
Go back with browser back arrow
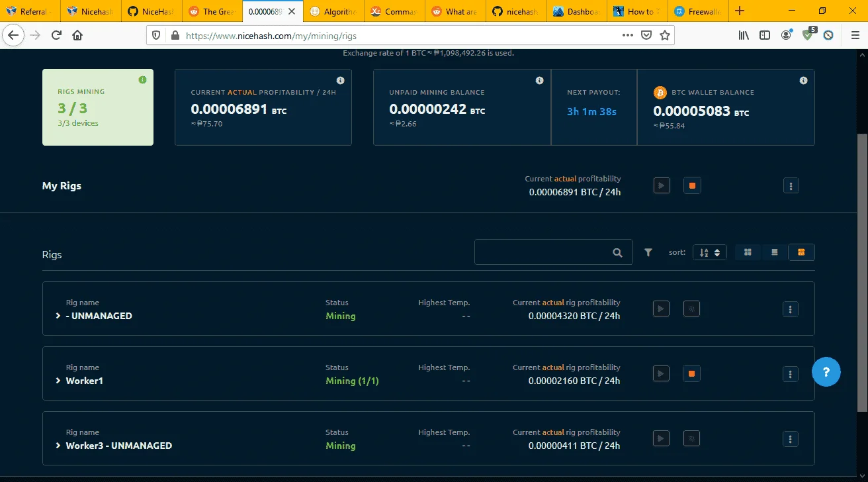pyautogui.click(x=15, y=35)
